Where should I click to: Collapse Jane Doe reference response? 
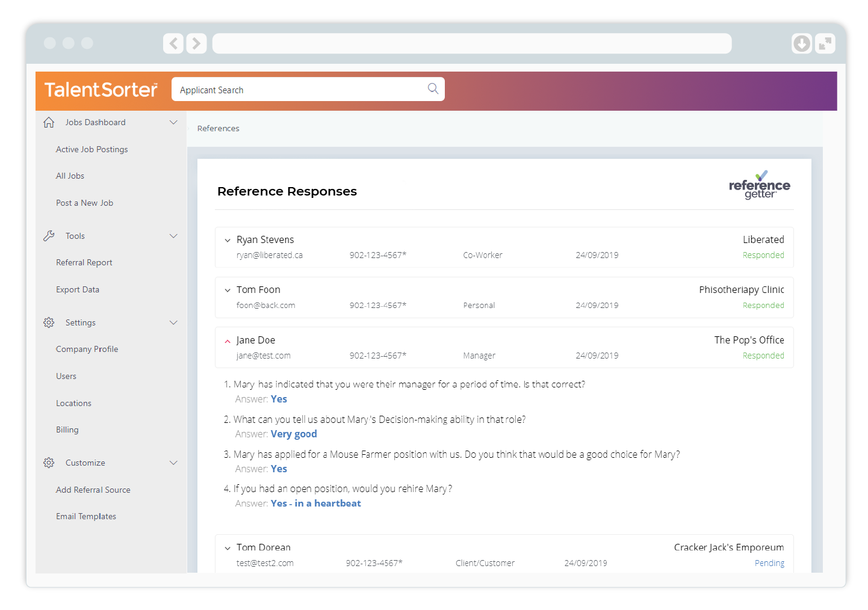pyautogui.click(x=228, y=341)
